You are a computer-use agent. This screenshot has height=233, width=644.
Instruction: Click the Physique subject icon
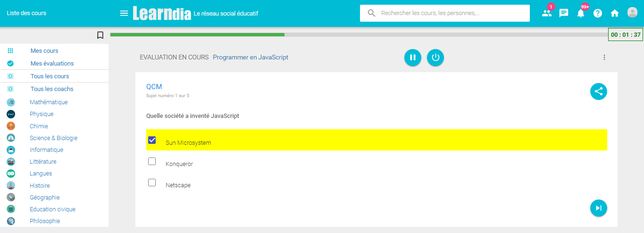point(11,114)
